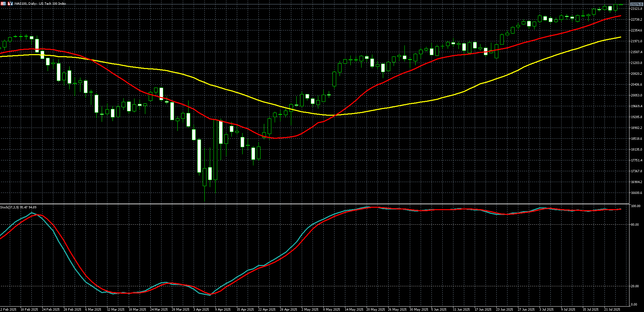Click the stochastic 20.00 level label
The image size is (644, 312).
click(x=635, y=286)
